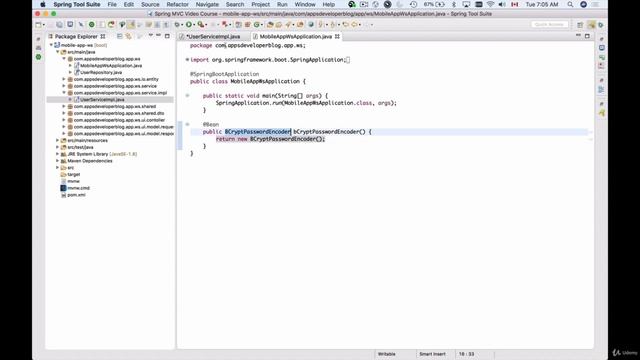Image resolution: width=640 pixels, height=360 pixels.
Task: Expand the src/main/resources folder
Action: point(58,140)
